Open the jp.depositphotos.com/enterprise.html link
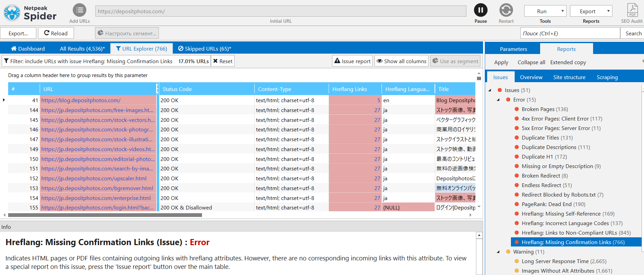The height and width of the screenshot is (275, 644). point(96,198)
